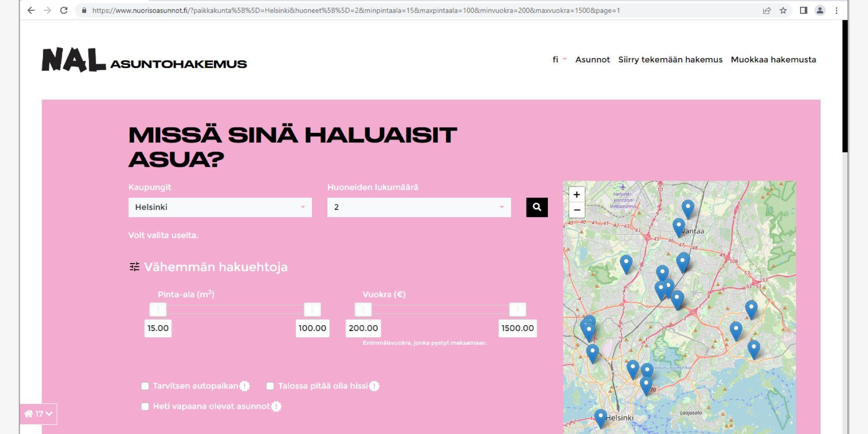This screenshot has height=434, width=868.
Task: Open the Asunnot menu item
Action: tap(592, 59)
